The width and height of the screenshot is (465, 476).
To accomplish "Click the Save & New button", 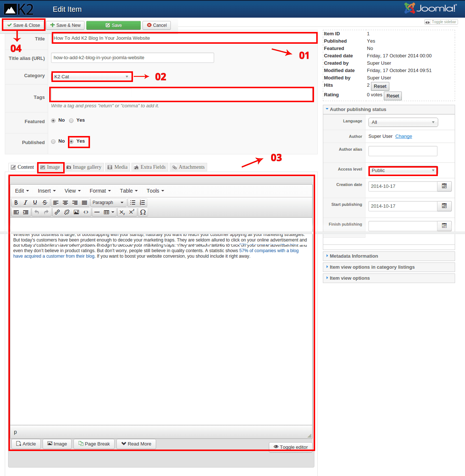I will (x=65, y=25).
